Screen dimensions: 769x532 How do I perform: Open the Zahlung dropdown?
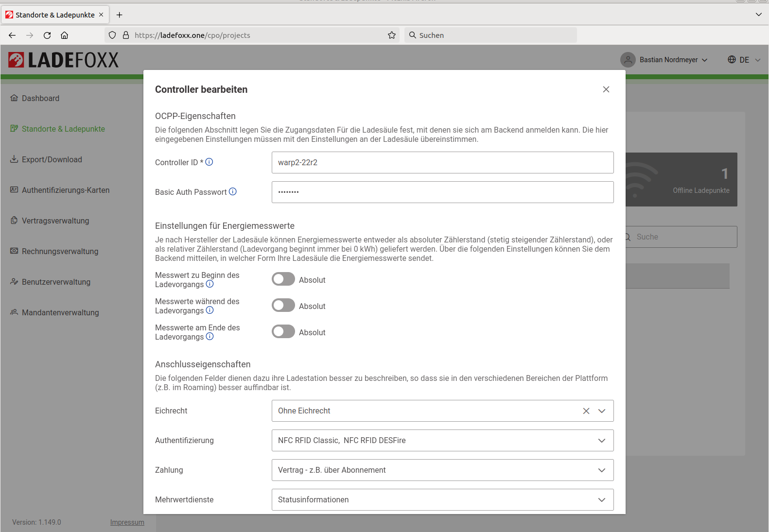tap(601, 470)
